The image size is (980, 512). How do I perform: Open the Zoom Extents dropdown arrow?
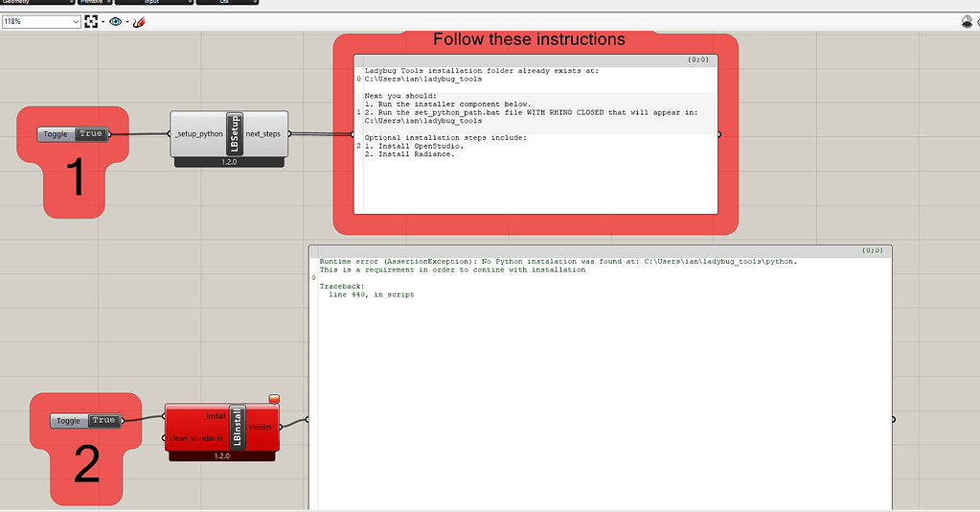coord(103,22)
